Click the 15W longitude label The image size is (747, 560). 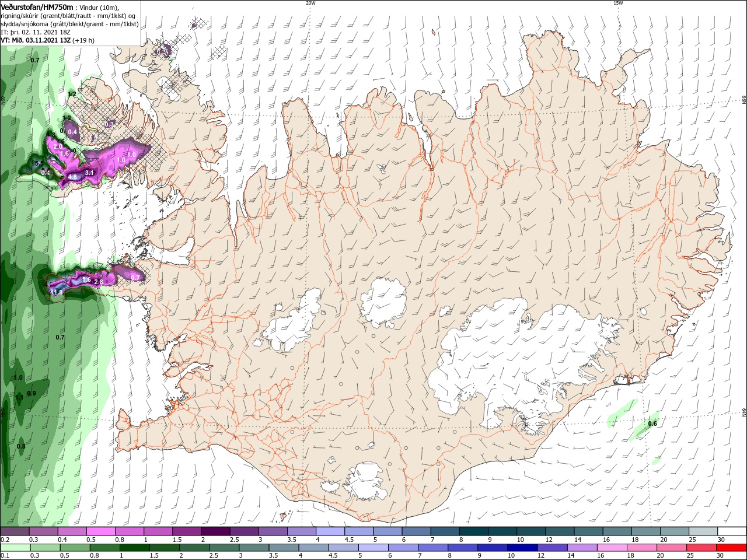pyautogui.click(x=617, y=3)
